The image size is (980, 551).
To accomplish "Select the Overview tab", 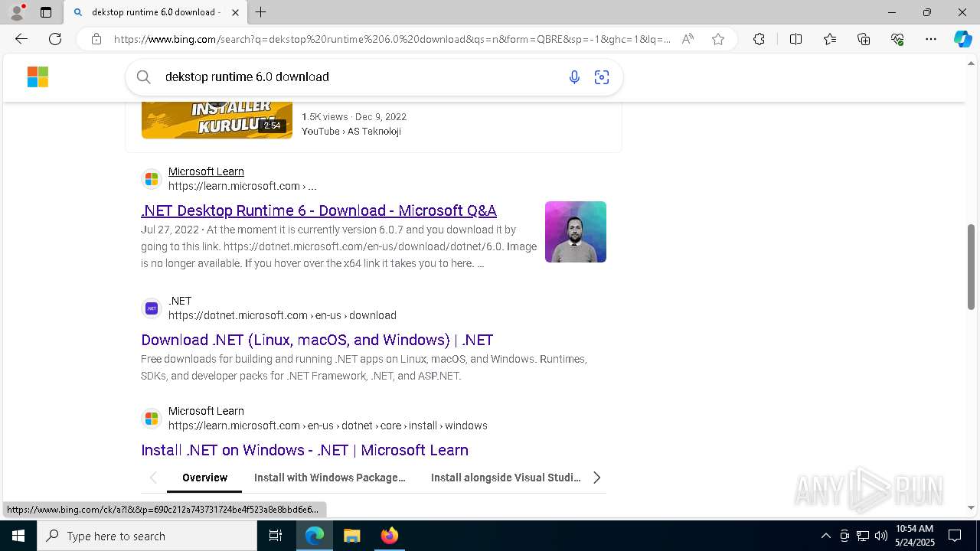I will 204,478.
